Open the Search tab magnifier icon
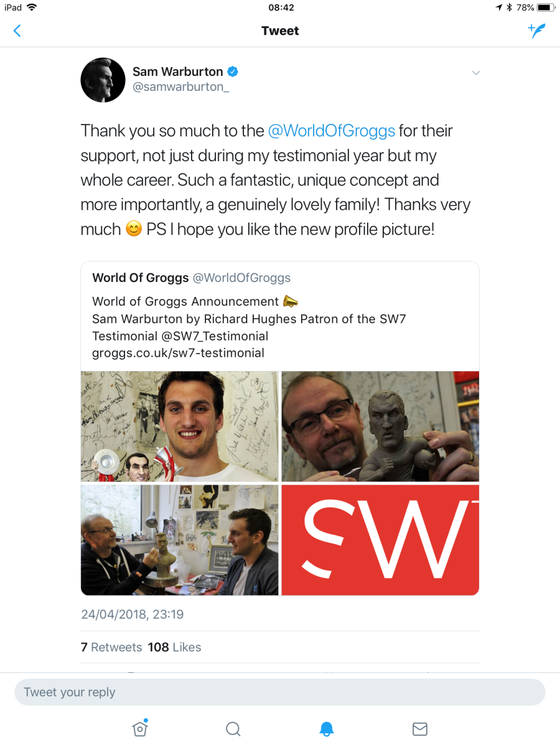This screenshot has width=560, height=747. click(233, 729)
